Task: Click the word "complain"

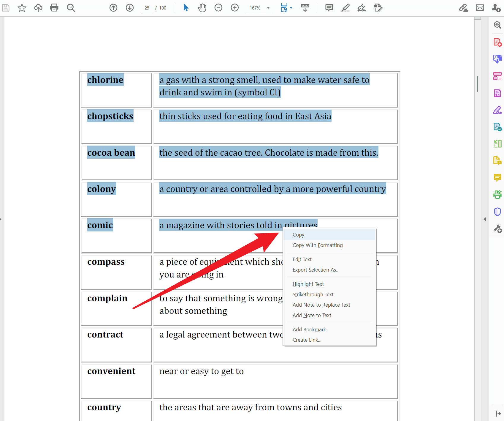Action: 107,298
